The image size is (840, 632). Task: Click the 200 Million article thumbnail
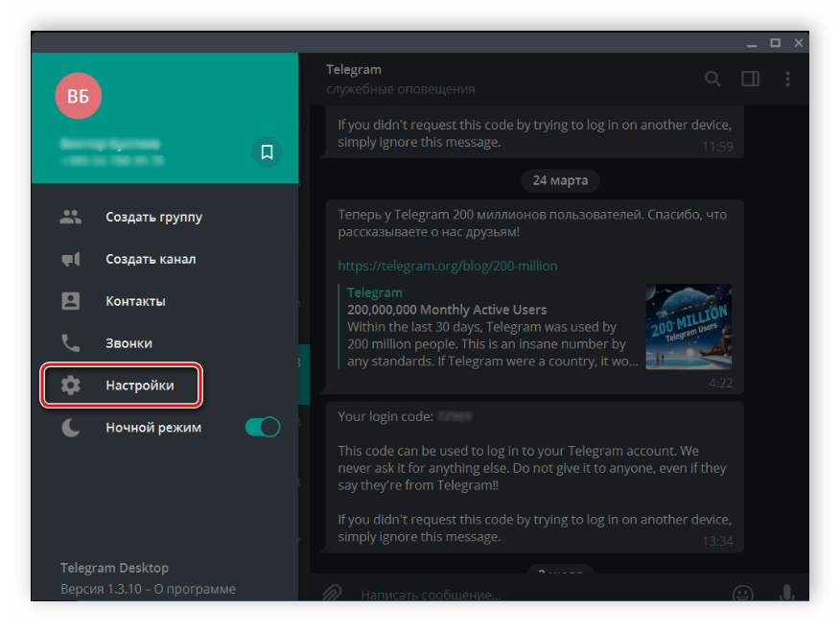(x=688, y=327)
